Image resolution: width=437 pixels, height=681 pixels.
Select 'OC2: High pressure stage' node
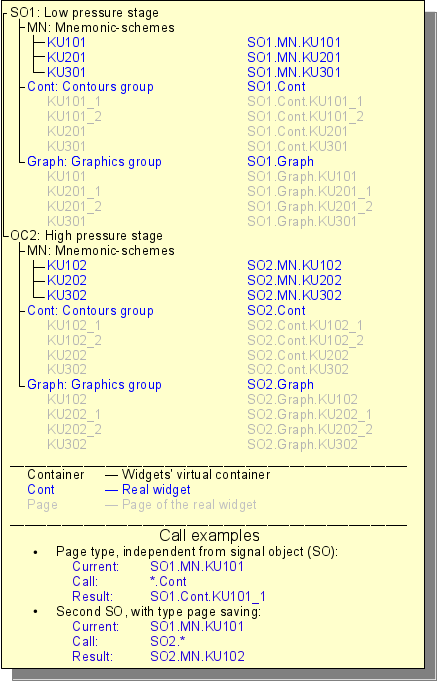point(86,236)
